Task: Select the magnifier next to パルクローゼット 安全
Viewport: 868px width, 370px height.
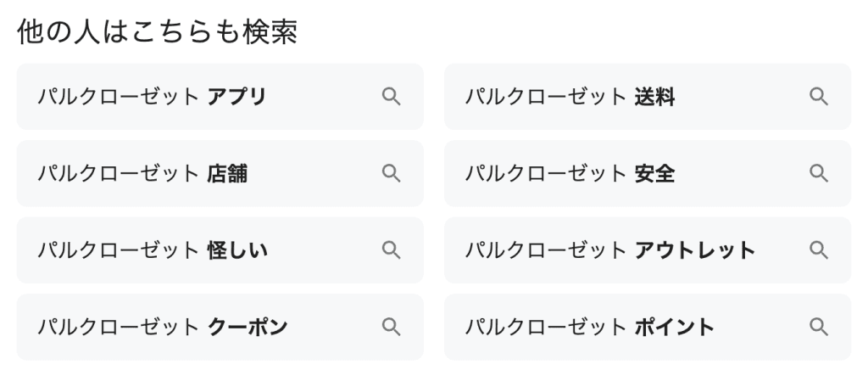Action: pyautogui.click(x=818, y=173)
